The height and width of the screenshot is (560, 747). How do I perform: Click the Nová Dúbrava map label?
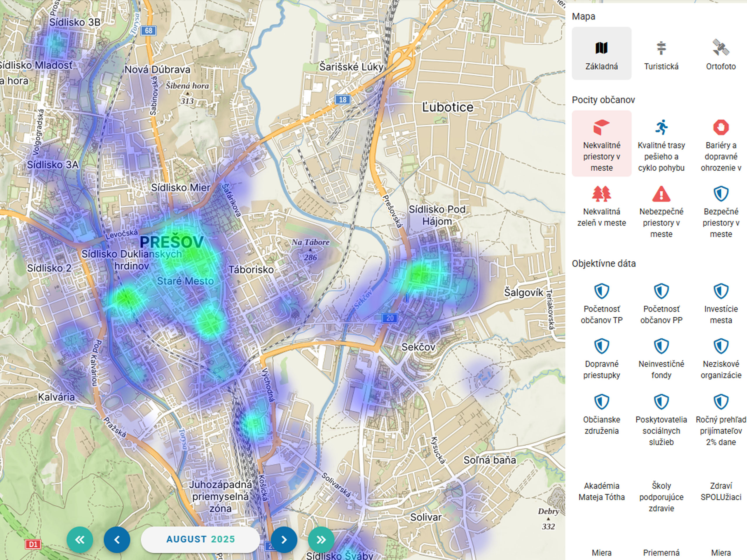[x=157, y=69]
